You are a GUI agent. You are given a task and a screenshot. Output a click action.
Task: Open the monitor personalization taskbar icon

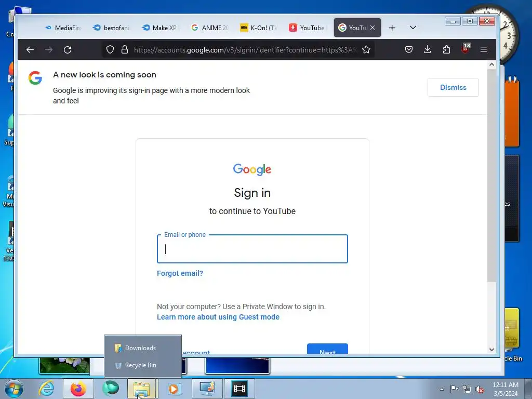click(207, 389)
